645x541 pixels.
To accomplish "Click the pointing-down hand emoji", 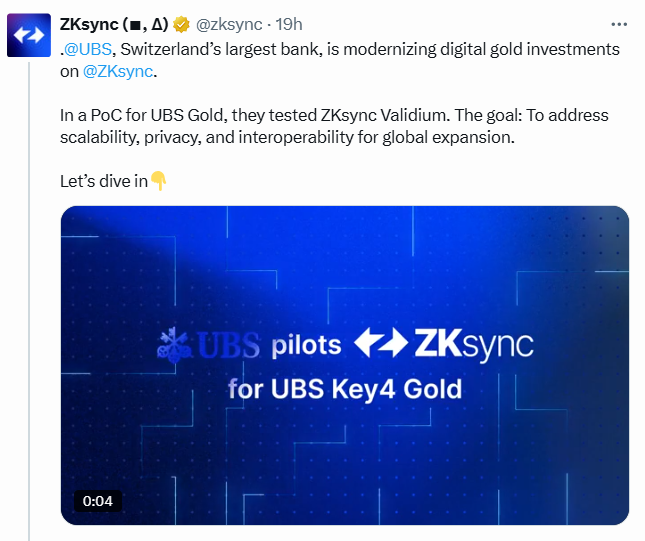I will (x=158, y=181).
